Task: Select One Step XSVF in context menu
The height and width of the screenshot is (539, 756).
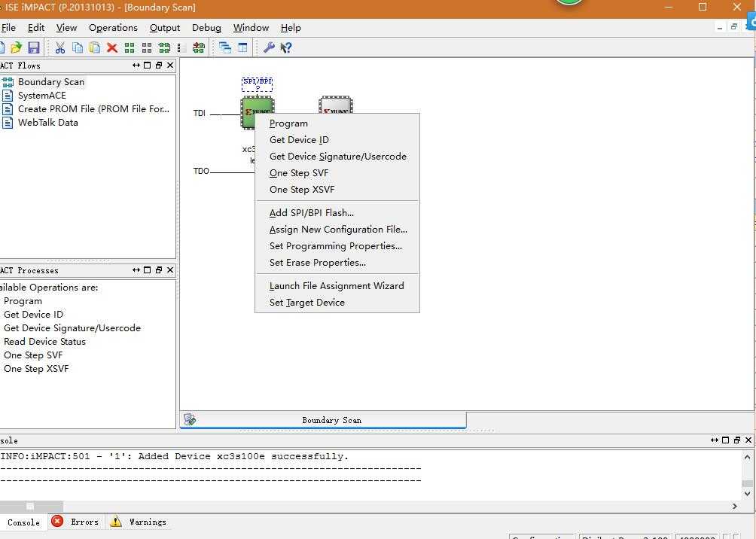Action: point(337,190)
